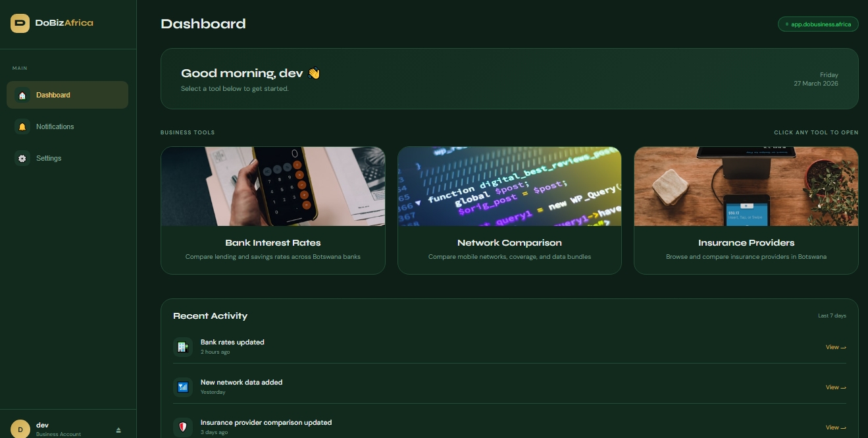Viewport: 868px width, 438px height.
Task: Click the dev avatar circle at sidebar bottom
Action: point(20,429)
